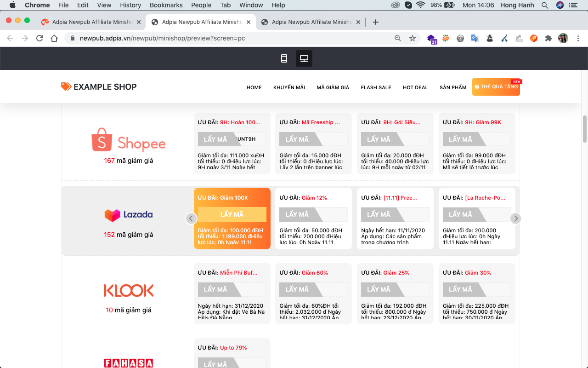Image resolution: width=588 pixels, height=368 pixels.
Task: Click the EXAMPLE SHOP title text
Action: coord(105,87)
